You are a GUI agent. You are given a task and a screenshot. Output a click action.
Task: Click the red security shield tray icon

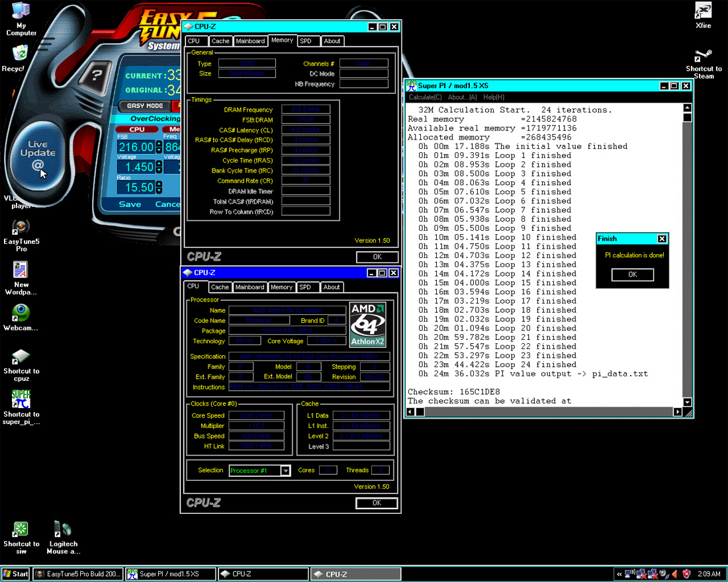point(687,574)
